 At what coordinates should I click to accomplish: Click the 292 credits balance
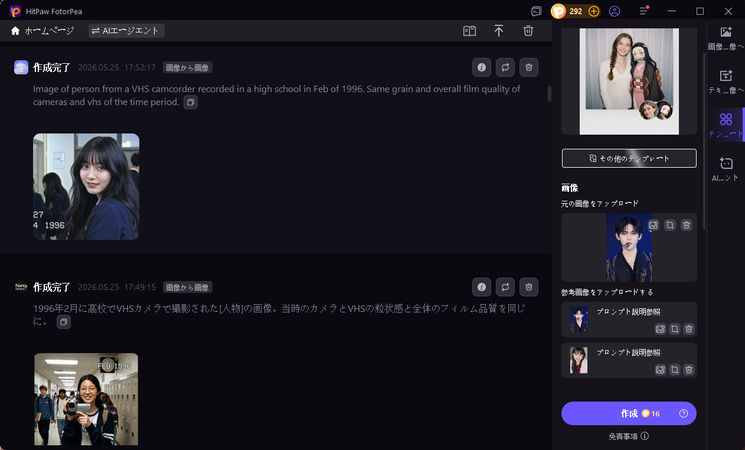575,11
